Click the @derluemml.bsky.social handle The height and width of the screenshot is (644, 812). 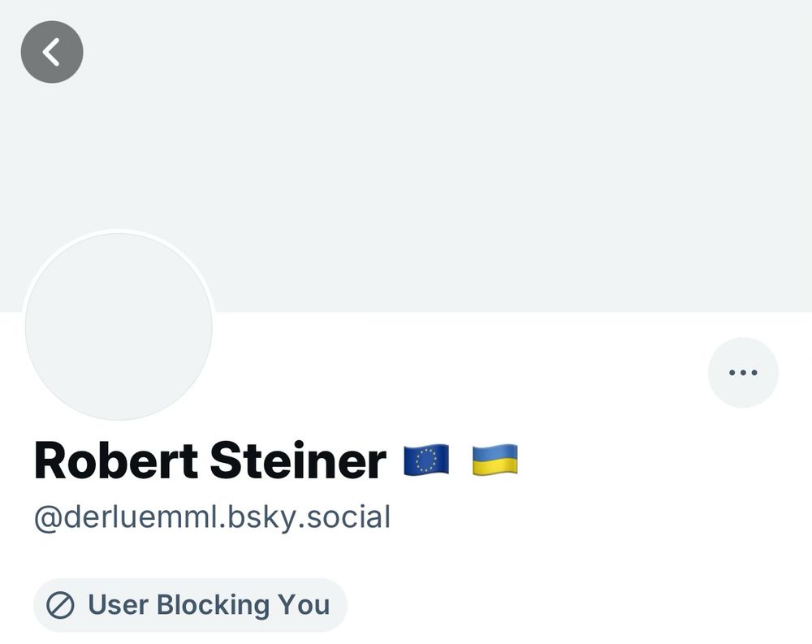point(212,517)
